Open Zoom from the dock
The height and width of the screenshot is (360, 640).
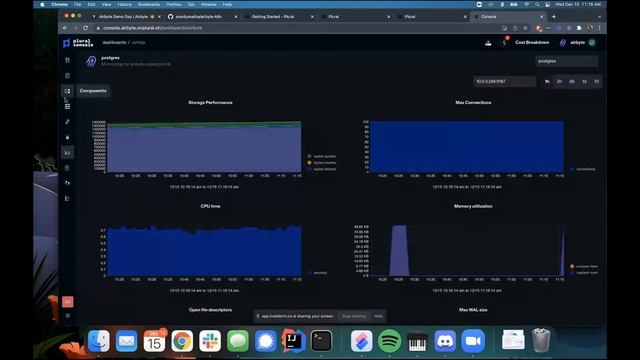(473, 341)
